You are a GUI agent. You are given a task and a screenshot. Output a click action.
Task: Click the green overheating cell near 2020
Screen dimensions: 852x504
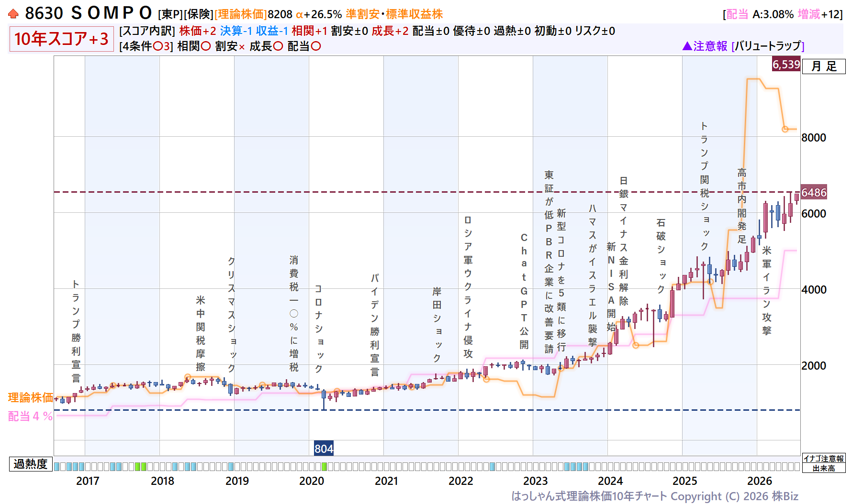tap(324, 467)
